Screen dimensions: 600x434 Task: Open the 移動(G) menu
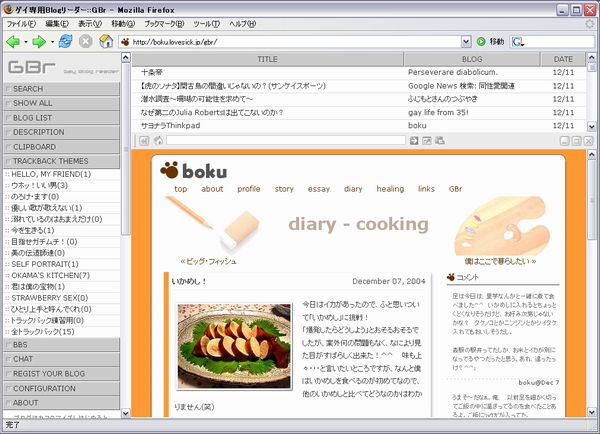click(123, 24)
